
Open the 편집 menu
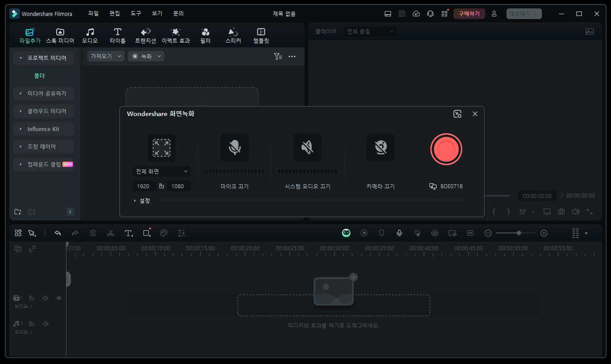click(x=115, y=14)
